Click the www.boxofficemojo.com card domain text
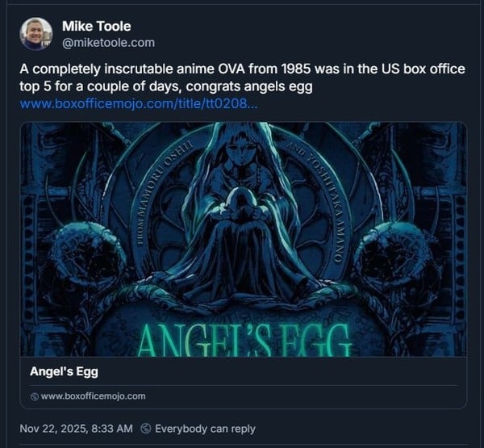The height and width of the screenshot is (448, 484). click(93, 396)
